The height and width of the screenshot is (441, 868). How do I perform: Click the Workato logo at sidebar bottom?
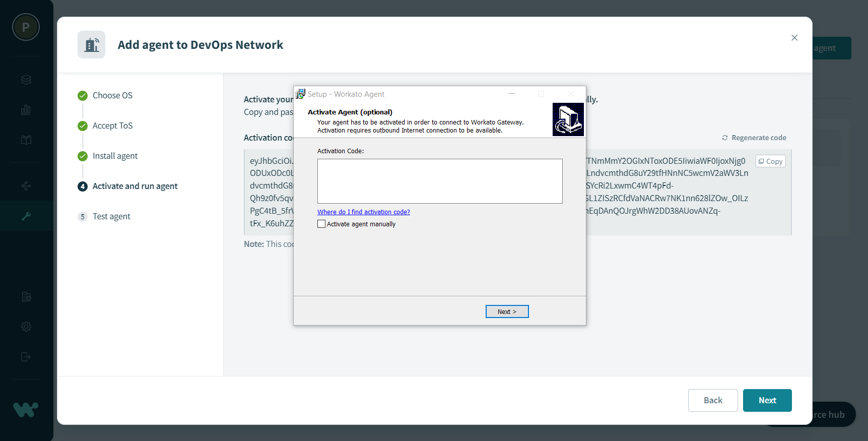click(26, 409)
